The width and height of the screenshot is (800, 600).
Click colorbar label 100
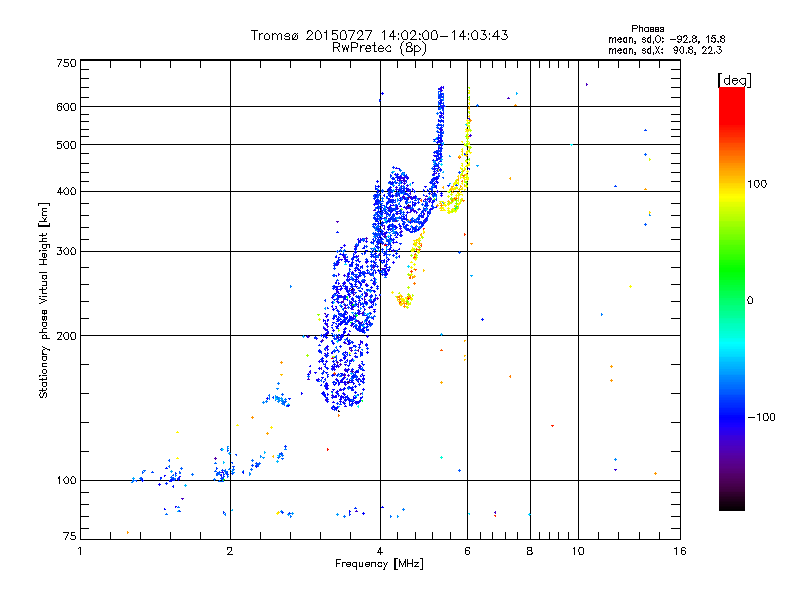757,184
